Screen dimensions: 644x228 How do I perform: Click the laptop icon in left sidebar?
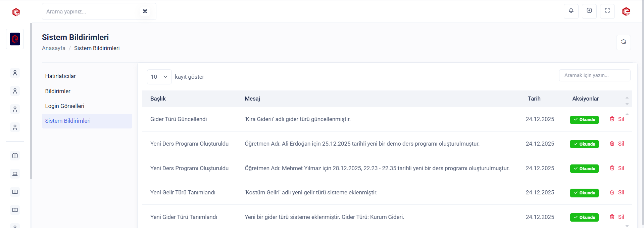tap(15, 174)
